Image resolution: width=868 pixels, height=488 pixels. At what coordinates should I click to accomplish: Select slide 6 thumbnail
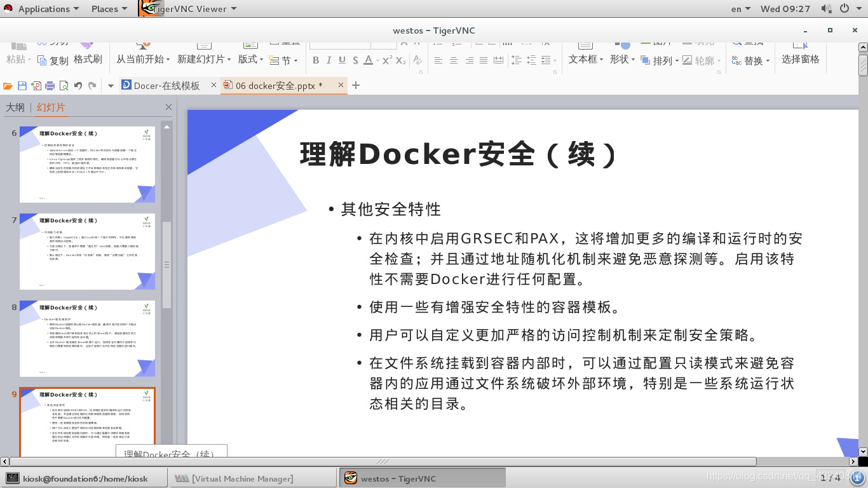pos(87,165)
